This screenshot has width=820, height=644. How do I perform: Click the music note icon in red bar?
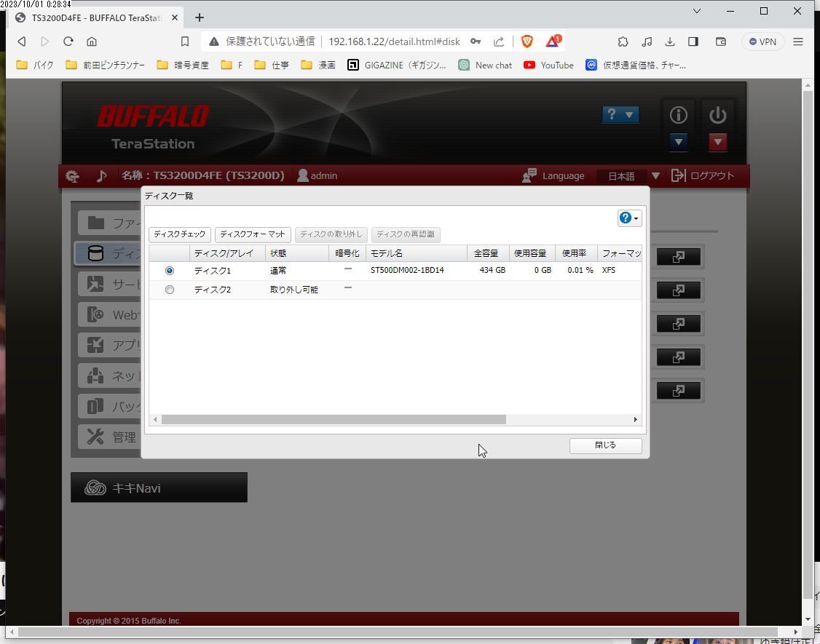[x=101, y=176]
